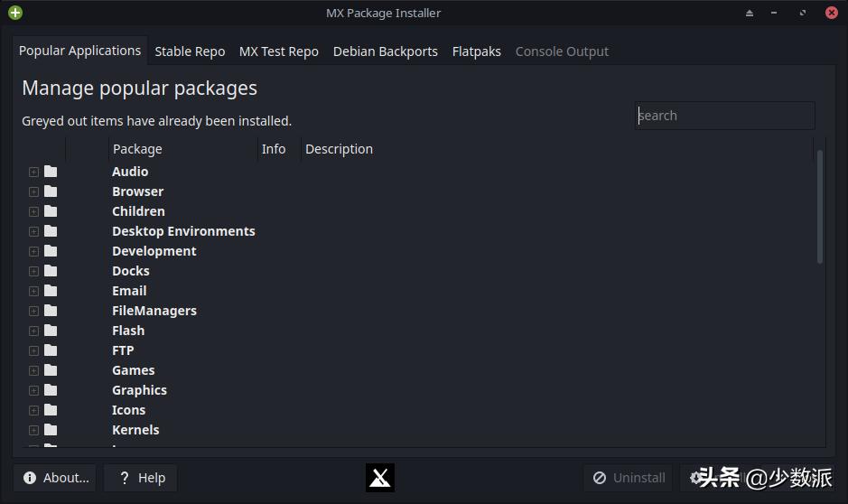Click the Flash category folder icon
848x504 pixels.
51,331
